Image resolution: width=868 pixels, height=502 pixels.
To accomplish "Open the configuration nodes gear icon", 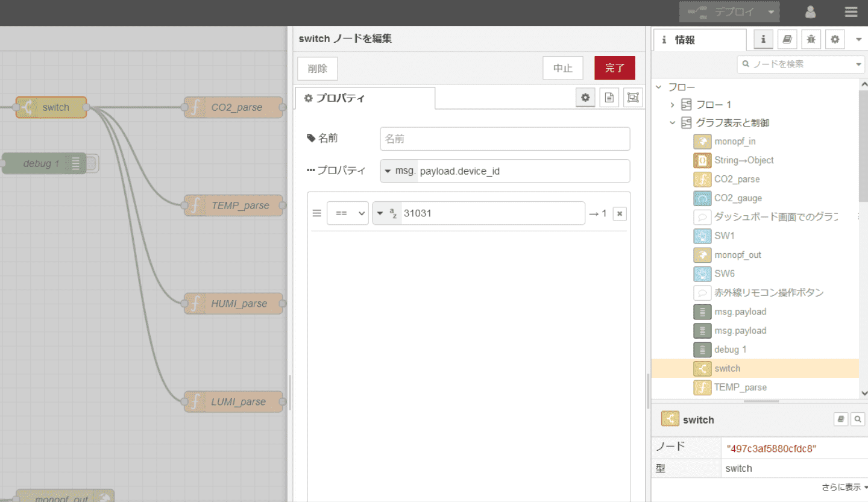I will coord(835,40).
